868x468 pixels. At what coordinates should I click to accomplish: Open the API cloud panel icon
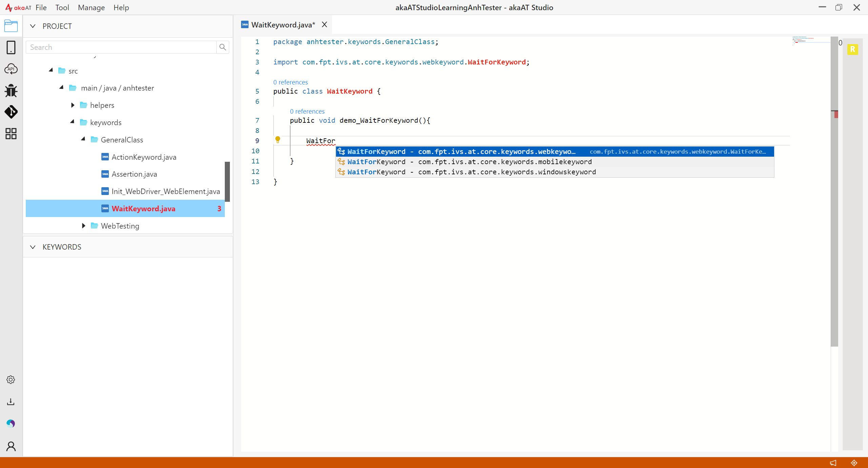coord(11,69)
